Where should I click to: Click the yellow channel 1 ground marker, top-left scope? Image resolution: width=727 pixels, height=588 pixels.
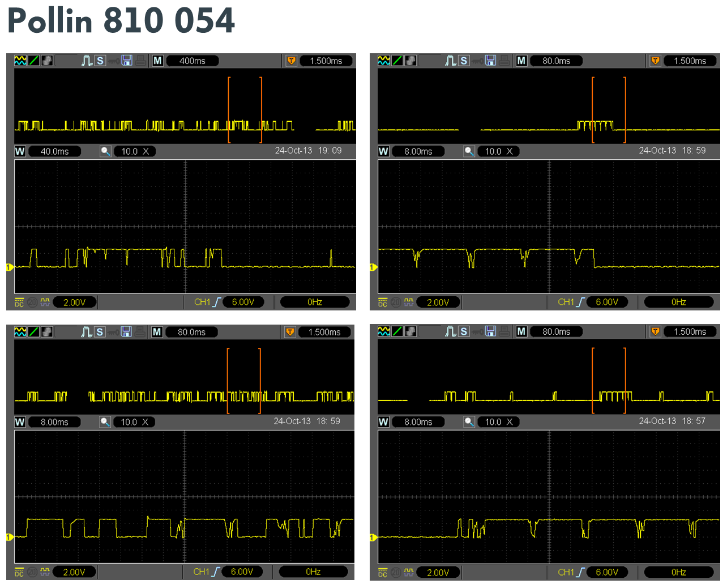pos(10,267)
